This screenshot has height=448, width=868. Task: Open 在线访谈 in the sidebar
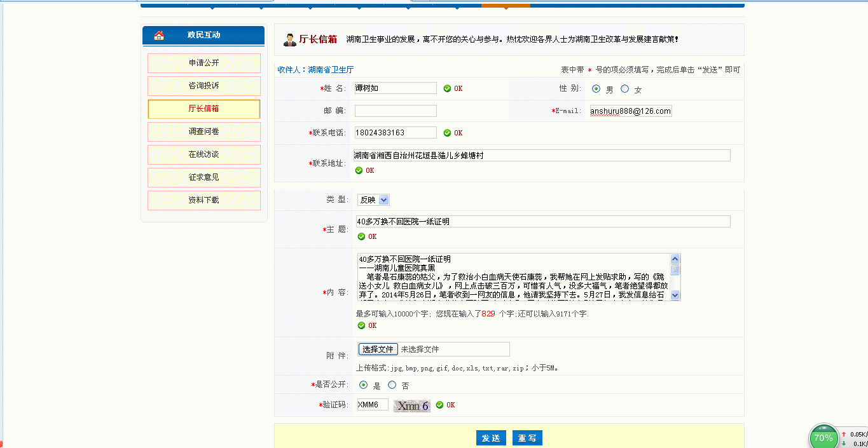(204, 154)
